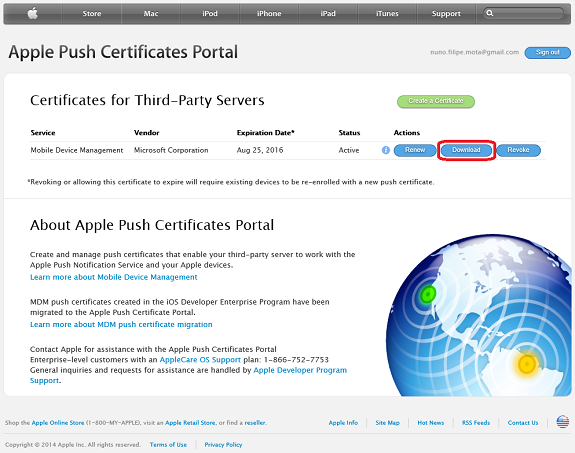Open the Apple Retail Store link
Viewport: 575px width, 453px height.
(190, 423)
